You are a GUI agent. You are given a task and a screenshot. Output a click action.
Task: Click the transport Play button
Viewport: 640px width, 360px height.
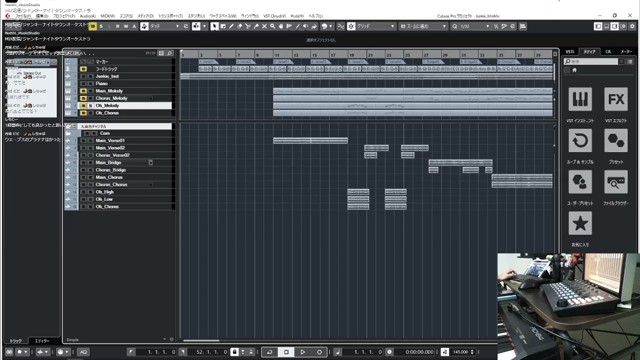[x=302, y=352]
